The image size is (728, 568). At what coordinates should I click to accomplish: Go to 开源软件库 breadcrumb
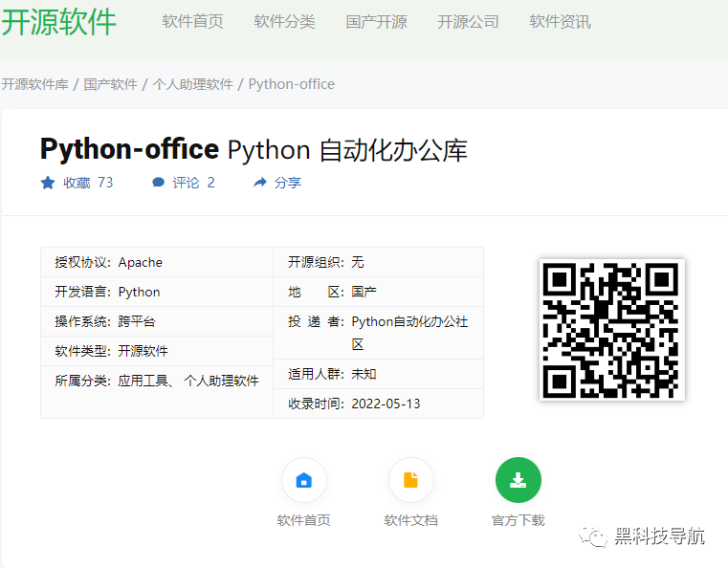[x=34, y=84]
